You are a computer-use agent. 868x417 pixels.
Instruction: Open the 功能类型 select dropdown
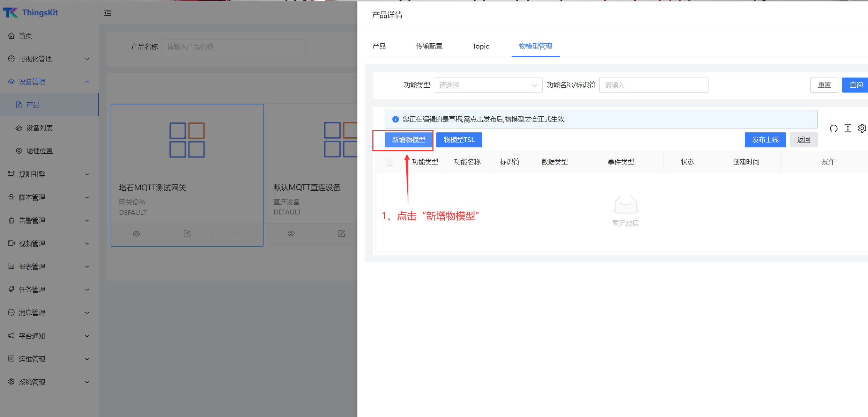pos(488,85)
